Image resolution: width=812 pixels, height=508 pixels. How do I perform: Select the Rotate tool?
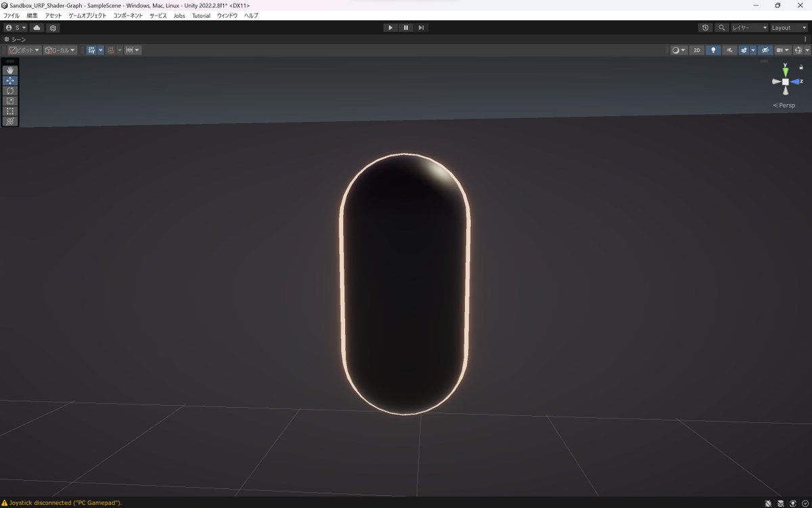(9, 90)
